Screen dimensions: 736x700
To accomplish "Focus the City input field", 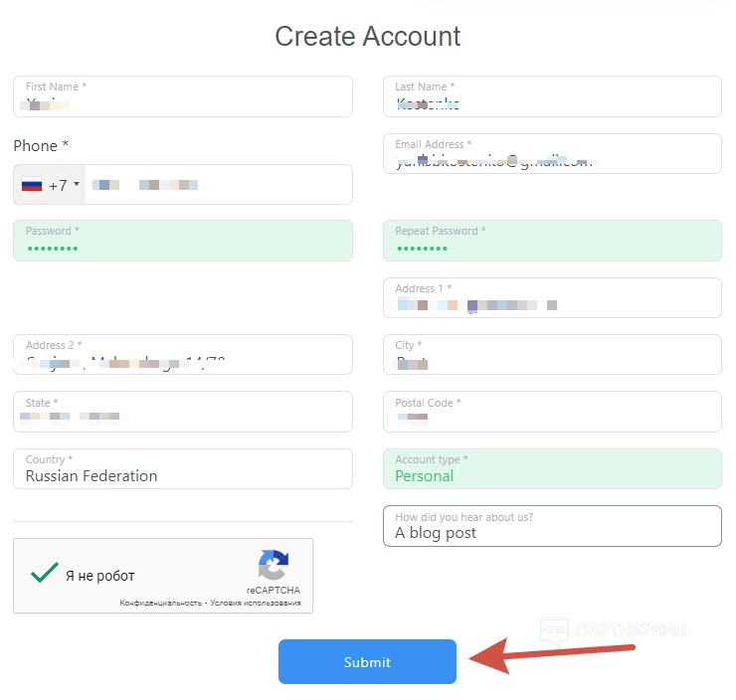I will click(x=552, y=355).
